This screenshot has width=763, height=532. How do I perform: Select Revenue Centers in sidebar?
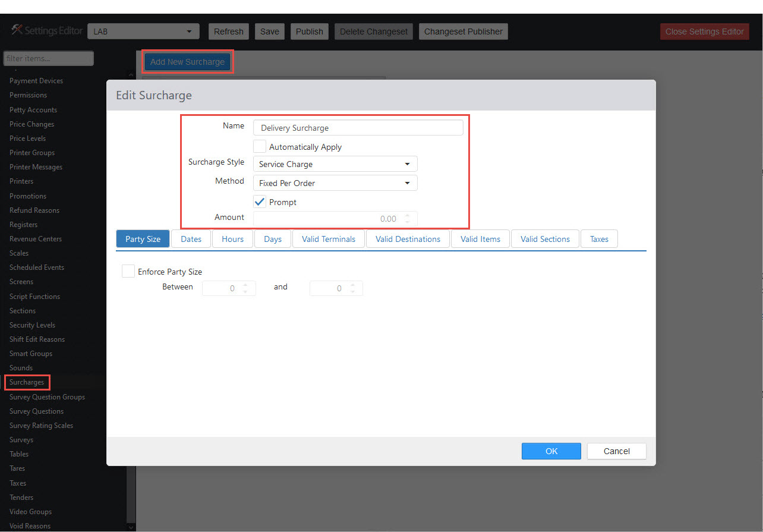36,239
